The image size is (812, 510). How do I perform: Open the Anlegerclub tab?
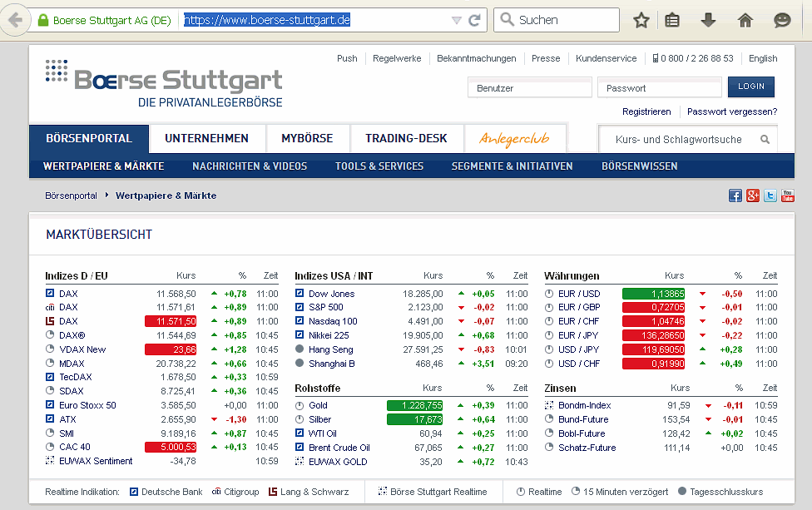(514, 139)
